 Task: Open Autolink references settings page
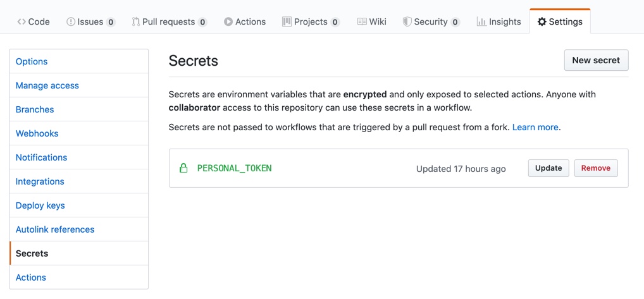point(55,229)
